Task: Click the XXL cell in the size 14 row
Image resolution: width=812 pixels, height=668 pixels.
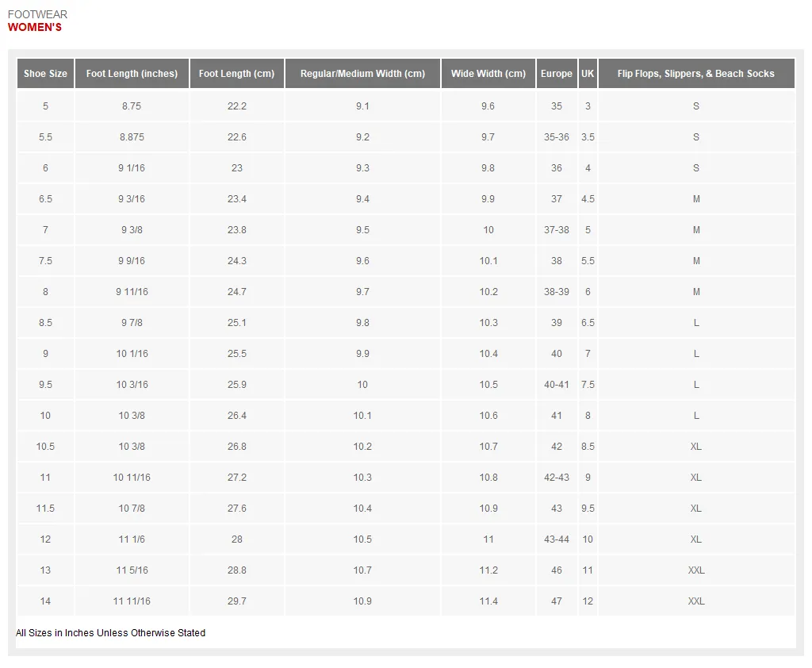Action: (696, 601)
